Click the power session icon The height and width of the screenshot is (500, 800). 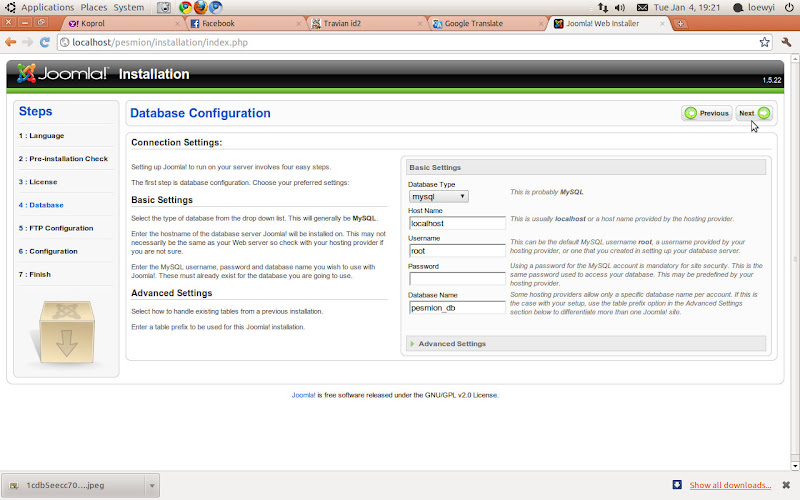click(789, 7)
